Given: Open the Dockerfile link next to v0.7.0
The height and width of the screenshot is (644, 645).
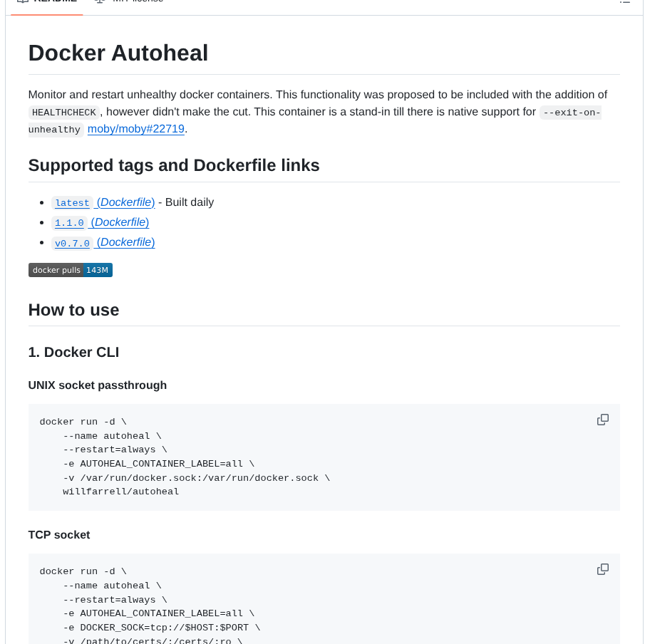Looking at the screenshot, I should (x=125, y=242).
